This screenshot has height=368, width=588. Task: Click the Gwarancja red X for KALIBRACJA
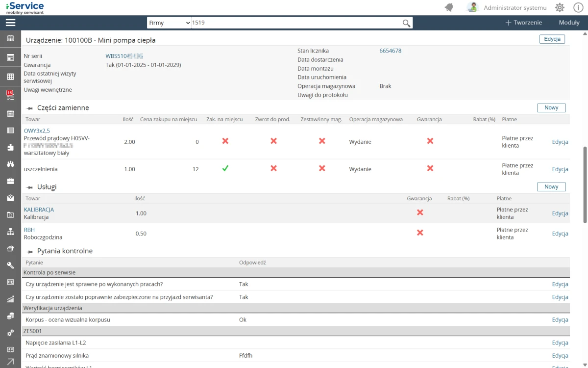pos(420,212)
